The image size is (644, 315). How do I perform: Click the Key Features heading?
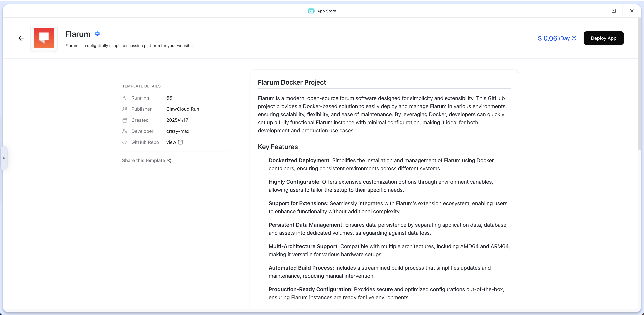point(278,147)
